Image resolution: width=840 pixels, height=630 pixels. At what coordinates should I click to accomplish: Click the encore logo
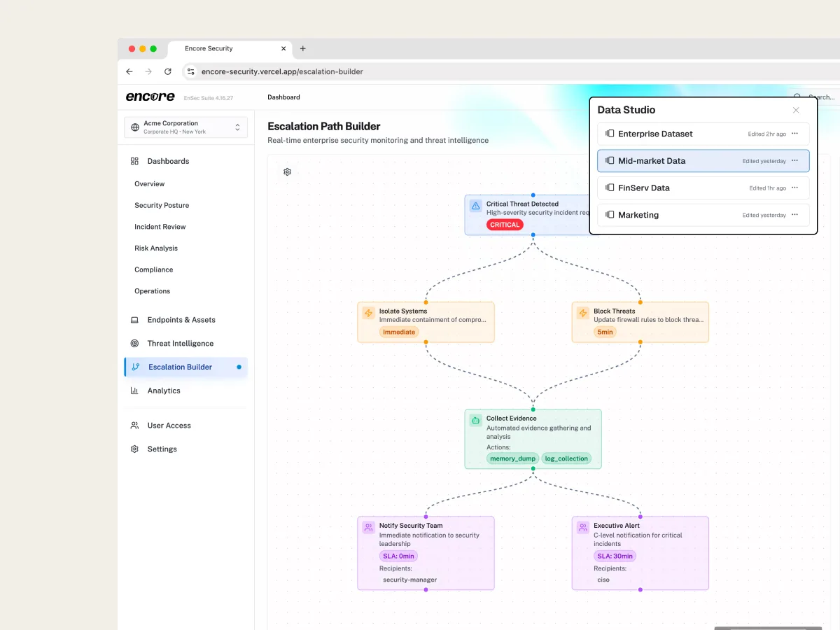pos(150,97)
